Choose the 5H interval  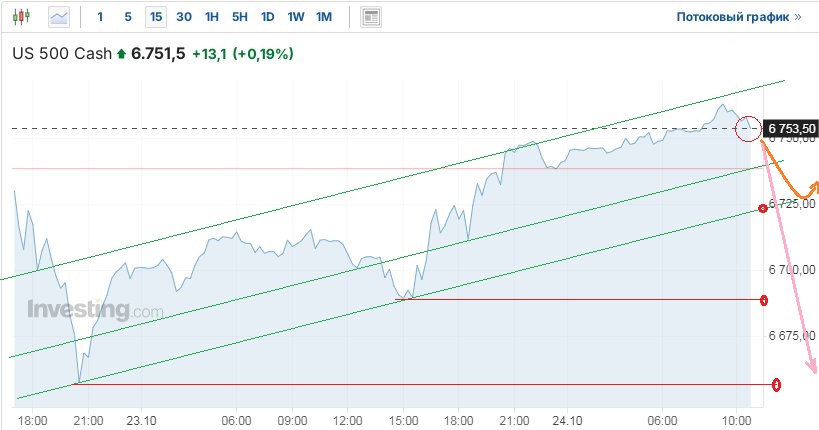(x=240, y=17)
